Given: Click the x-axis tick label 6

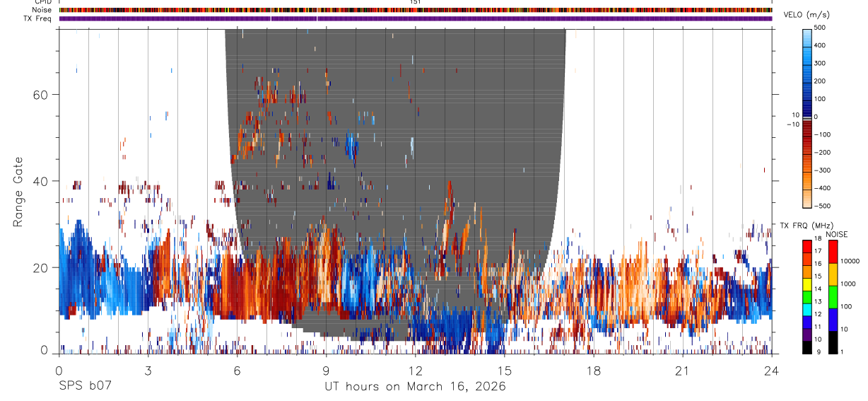Looking at the screenshot, I should coord(237,371).
